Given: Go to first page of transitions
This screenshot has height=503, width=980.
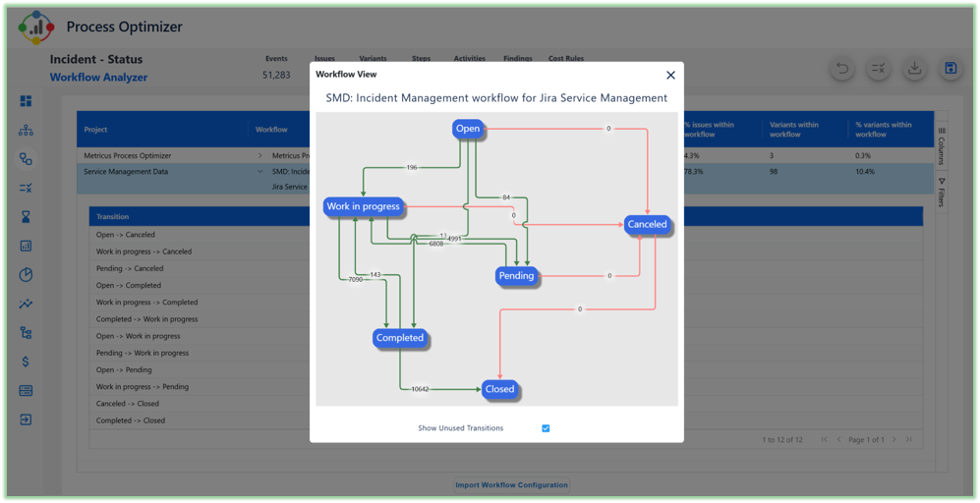Looking at the screenshot, I should (x=825, y=440).
